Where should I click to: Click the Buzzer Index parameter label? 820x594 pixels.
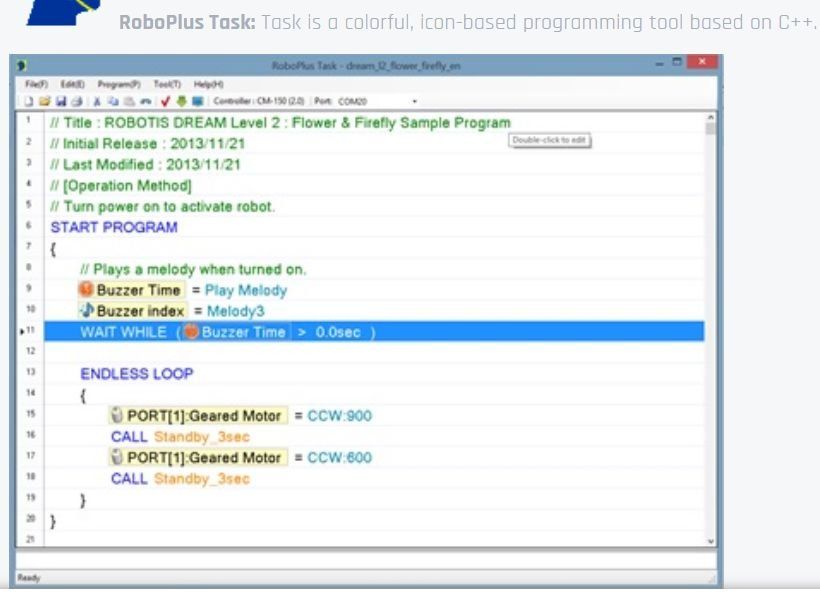133,311
